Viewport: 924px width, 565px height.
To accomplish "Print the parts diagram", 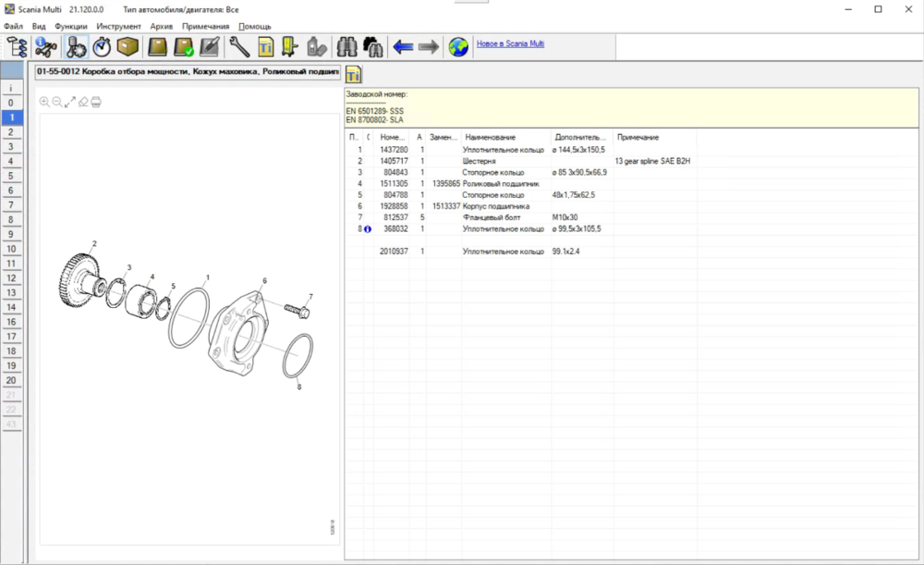I will click(96, 102).
